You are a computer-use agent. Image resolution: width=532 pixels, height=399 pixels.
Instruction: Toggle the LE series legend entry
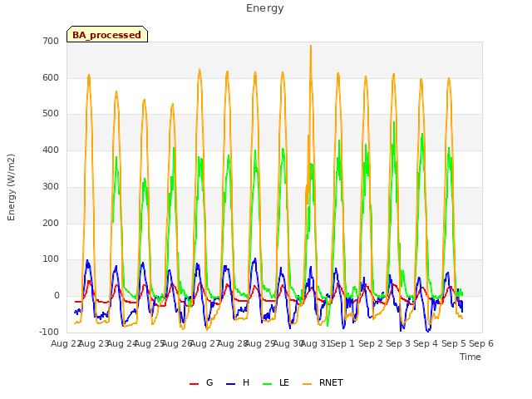[x=276, y=382]
